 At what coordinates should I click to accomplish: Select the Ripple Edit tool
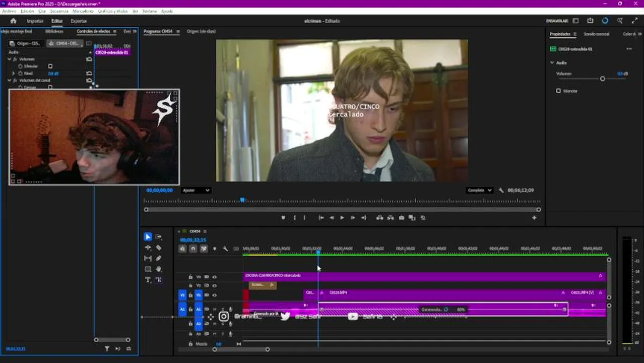click(148, 248)
